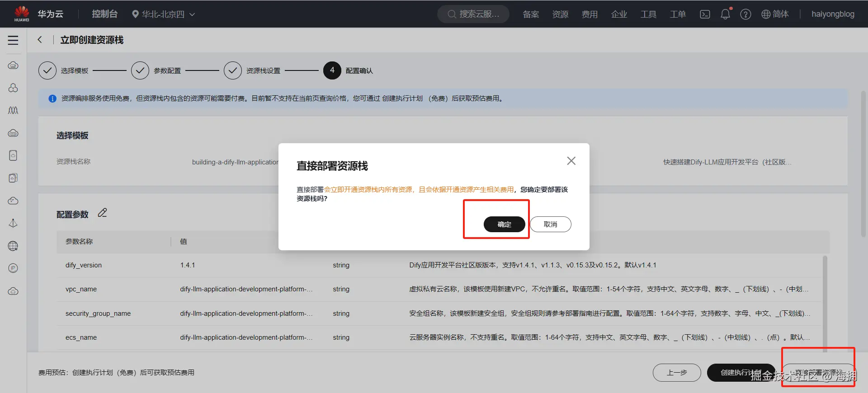The height and width of the screenshot is (393, 868).
Task: Click the last sidebar cloud icon
Action: [x=13, y=291]
